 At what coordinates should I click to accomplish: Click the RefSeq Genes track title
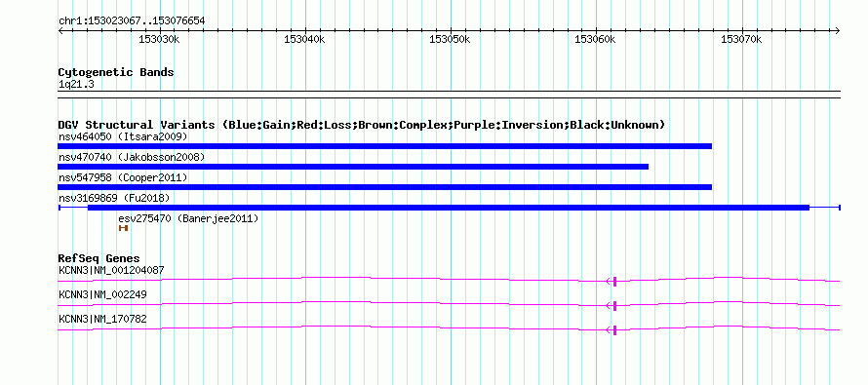point(99,258)
